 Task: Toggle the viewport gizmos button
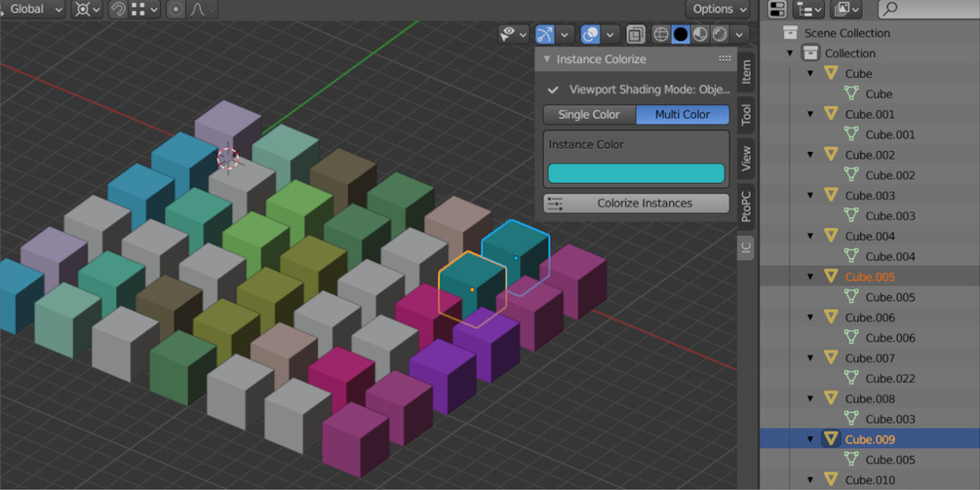[545, 34]
